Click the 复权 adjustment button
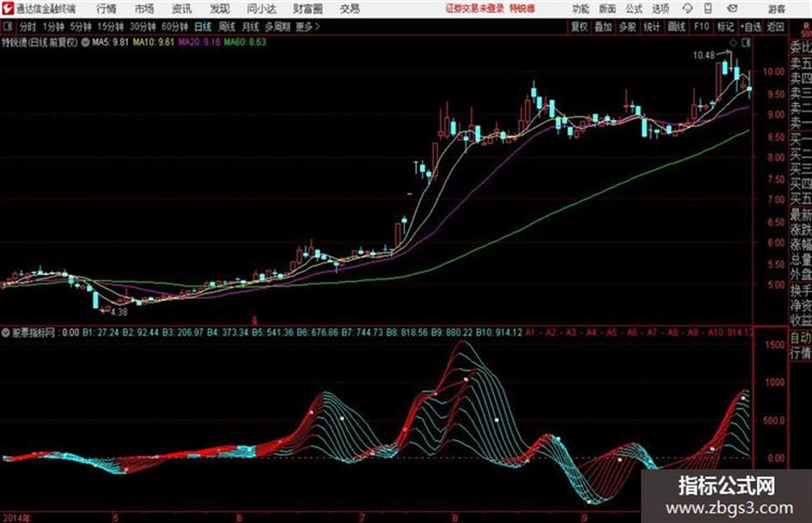 [579, 27]
